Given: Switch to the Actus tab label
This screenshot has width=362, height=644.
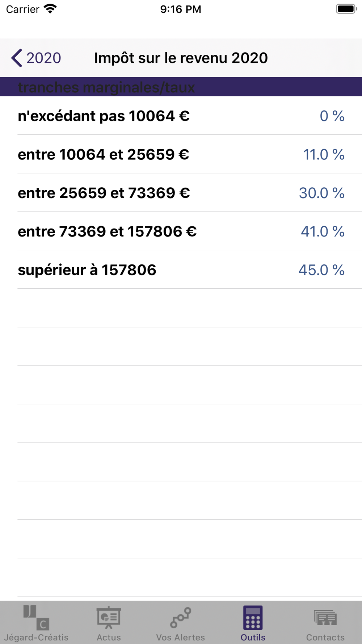Looking at the screenshot, I should 109,637.
